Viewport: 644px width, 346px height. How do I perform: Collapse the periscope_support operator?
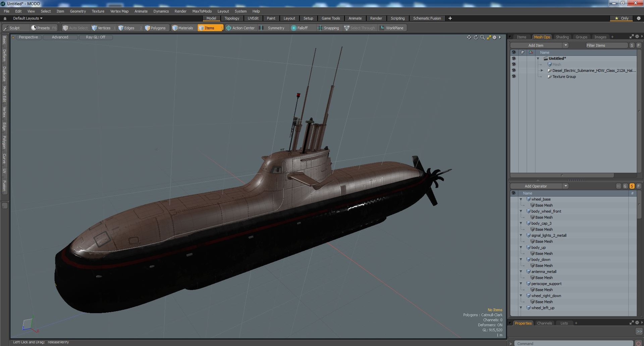[x=521, y=284]
